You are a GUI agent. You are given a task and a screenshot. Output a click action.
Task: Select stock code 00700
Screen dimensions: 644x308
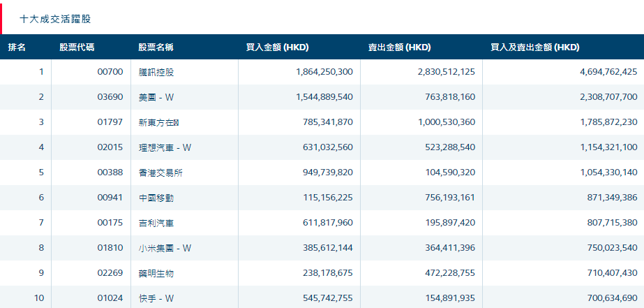pos(110,72)
